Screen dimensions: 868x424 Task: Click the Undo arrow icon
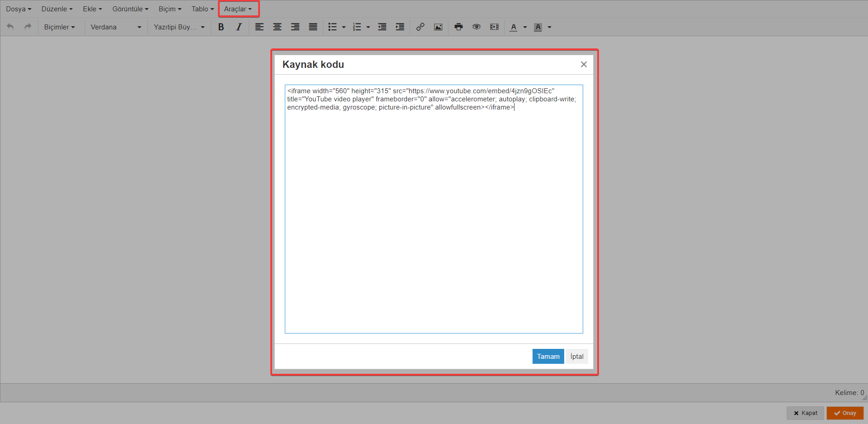click(x=10, y=27)
